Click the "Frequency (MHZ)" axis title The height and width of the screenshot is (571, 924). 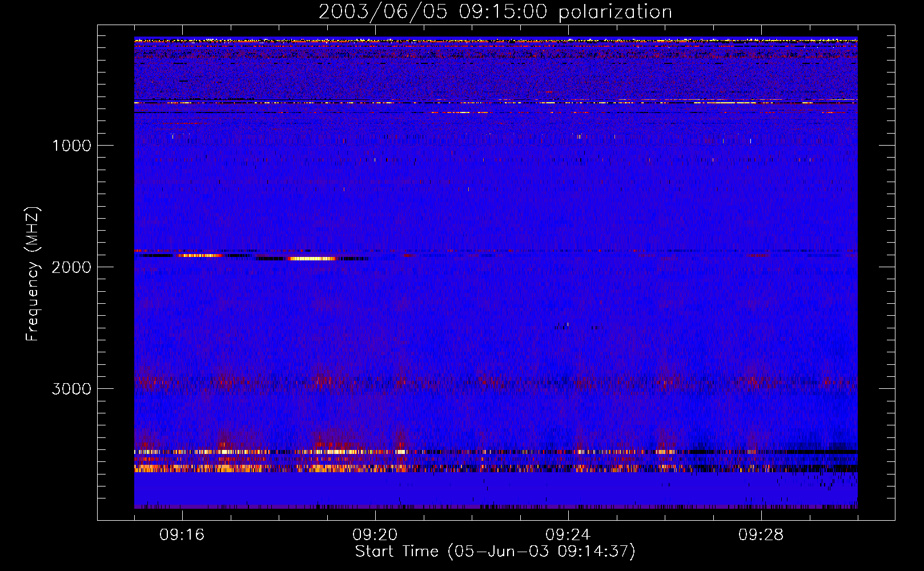pyautogui.click(x=33, y=274)
